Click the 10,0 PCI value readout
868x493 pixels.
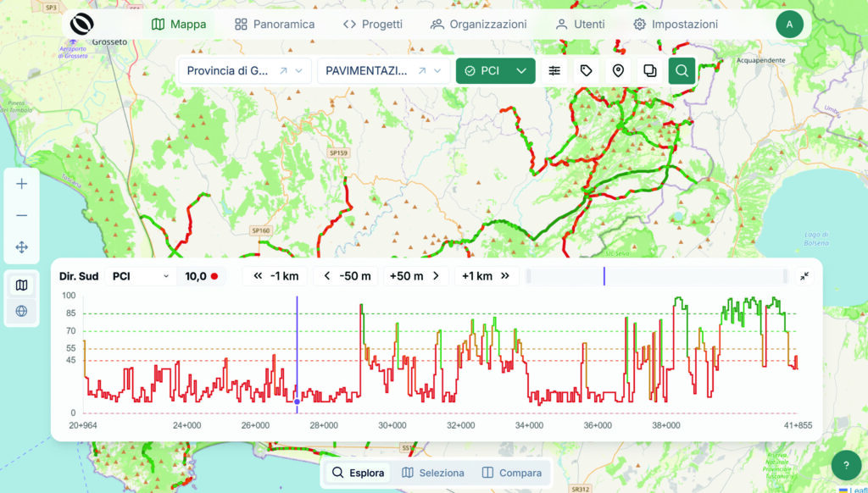[201, 276]
